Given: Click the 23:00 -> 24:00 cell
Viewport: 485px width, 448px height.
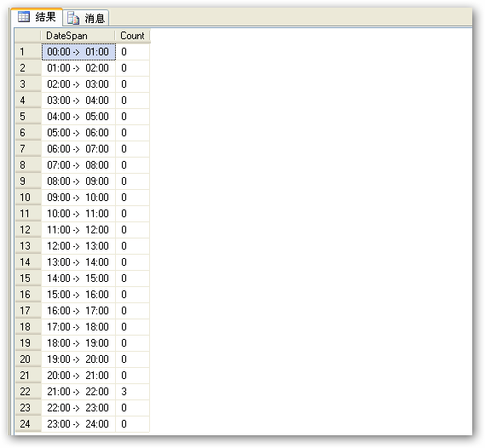Looking at the screenshot, I should click(78, 424).
